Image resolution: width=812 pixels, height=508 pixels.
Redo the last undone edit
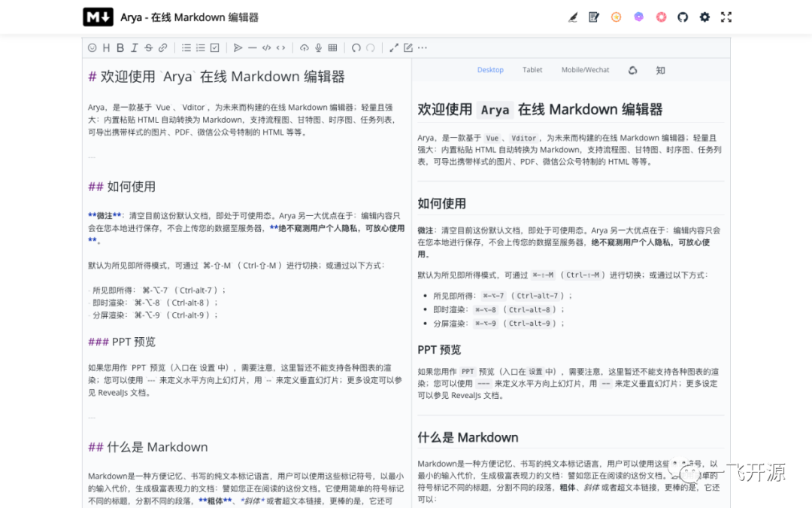pos(370,47)
